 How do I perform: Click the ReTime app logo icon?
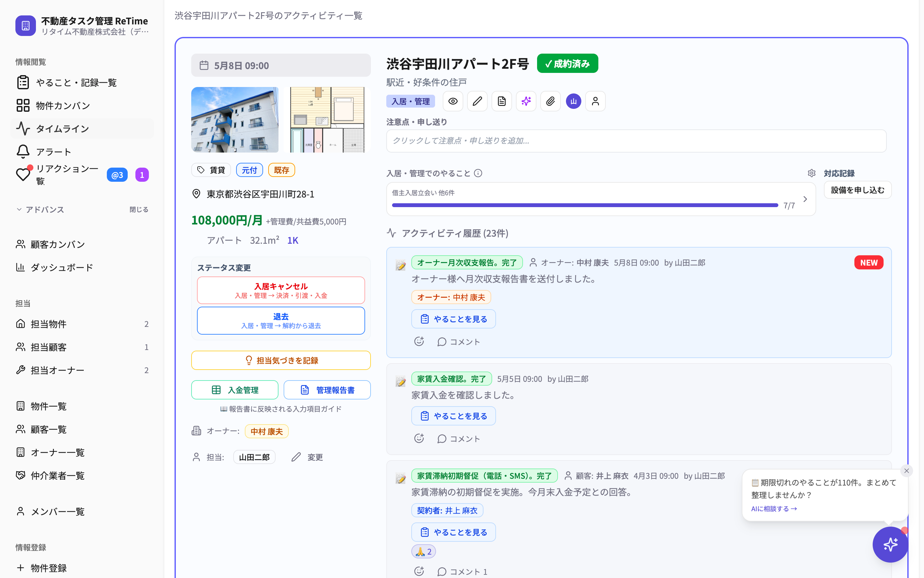pyautogui.click(x=26, y=26)
